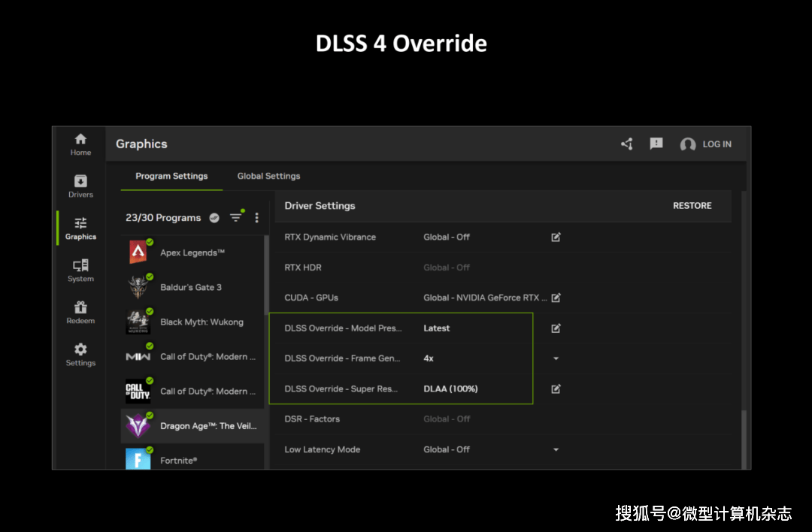Select Dragon Age: The Veil... program name
The width and height of the screenshot is (812, 532).
coord(208,426)
